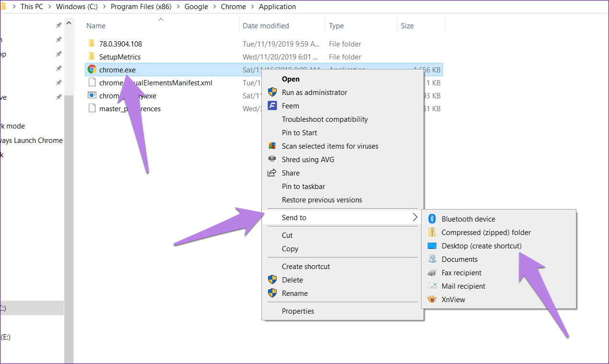The height and width of the screenshot is (364, 609).
Task: Go to This PC in the address bar
Action: point(32,7)
